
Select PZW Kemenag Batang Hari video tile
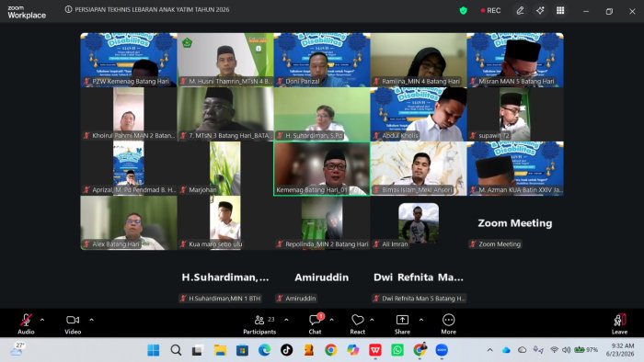click(x=129, y=60)
